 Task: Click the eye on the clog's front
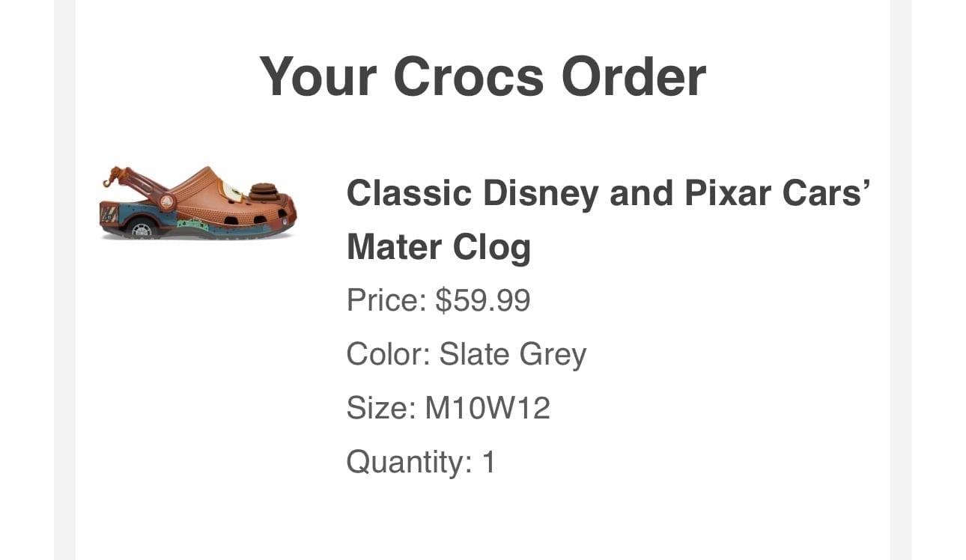pyautogui.click(x=233, y=192)
